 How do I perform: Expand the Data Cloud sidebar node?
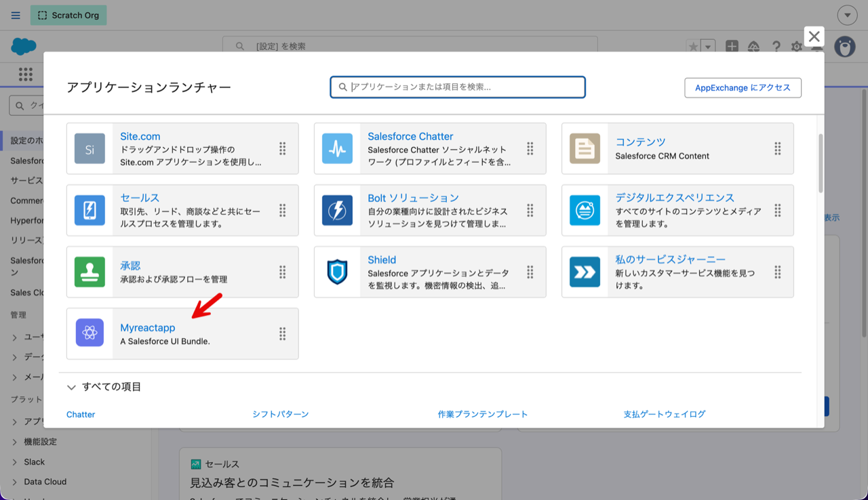[x=15, y=482]
